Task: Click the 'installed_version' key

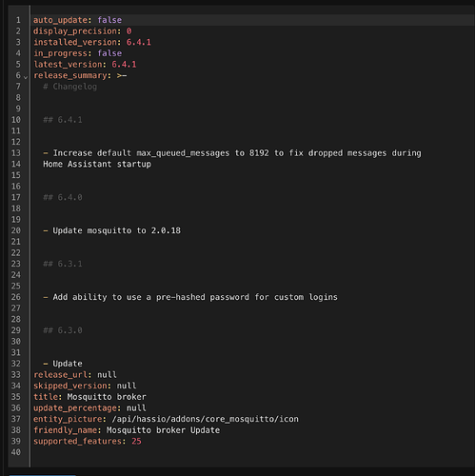Action: (x=75, y=42)
